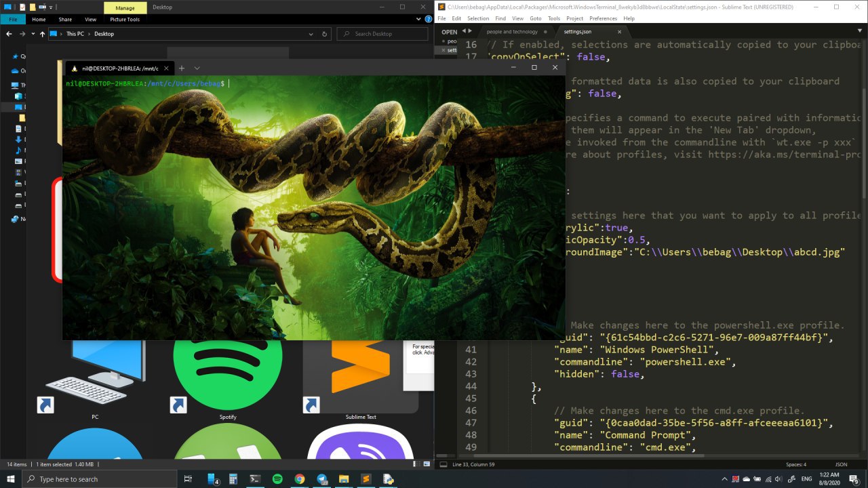Toggle the Sublime sidebar status bar icon

point(443,464)
